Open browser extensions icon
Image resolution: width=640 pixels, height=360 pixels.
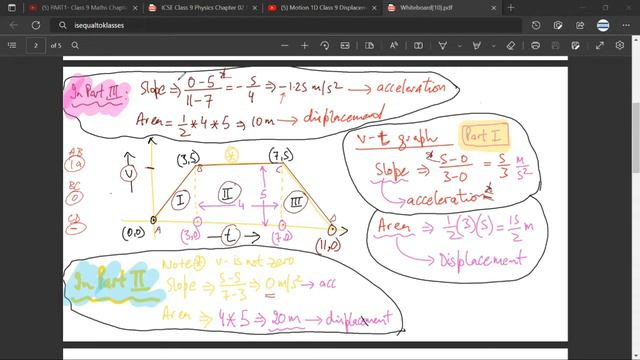tap(558, 25)
